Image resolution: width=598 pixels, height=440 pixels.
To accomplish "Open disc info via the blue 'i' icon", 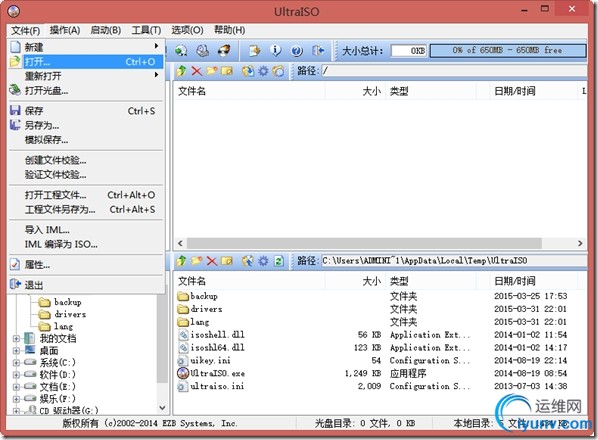I will click(x=276, y=50).
